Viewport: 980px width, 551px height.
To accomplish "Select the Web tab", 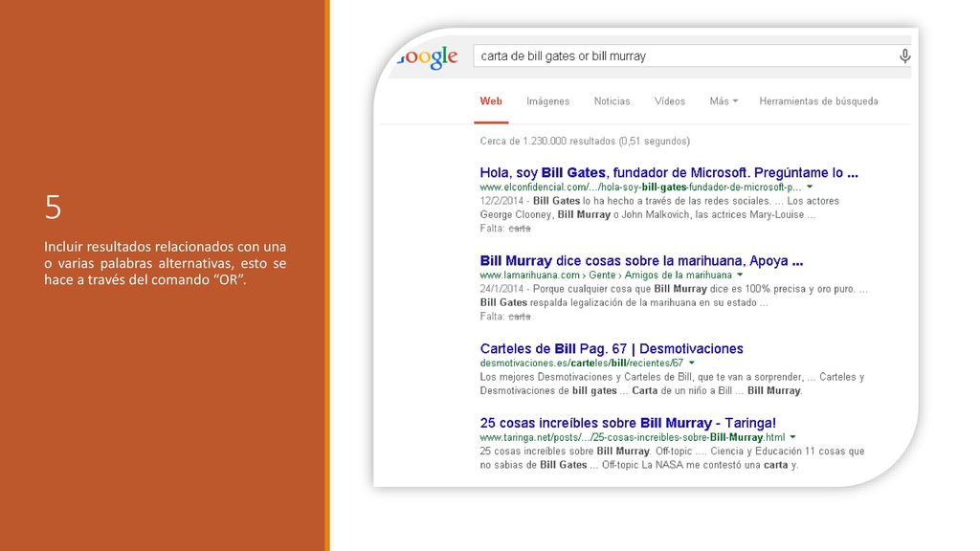I will (491, 101).
